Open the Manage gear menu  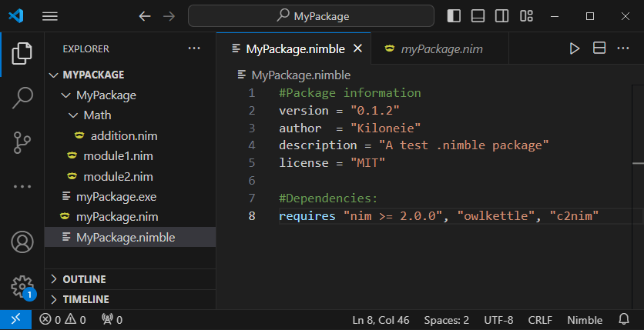point(22,286)
